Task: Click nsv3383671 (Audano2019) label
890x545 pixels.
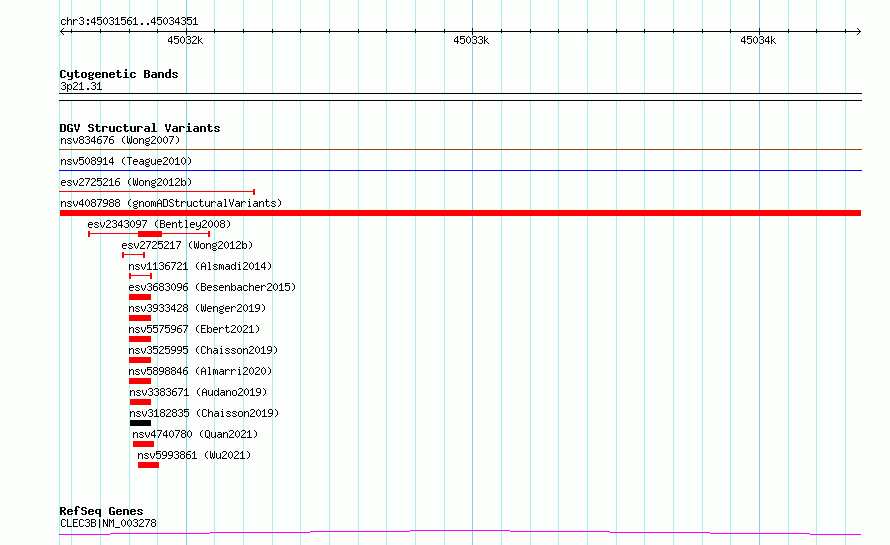Action: pyautogui.click(x=198, y=392)
